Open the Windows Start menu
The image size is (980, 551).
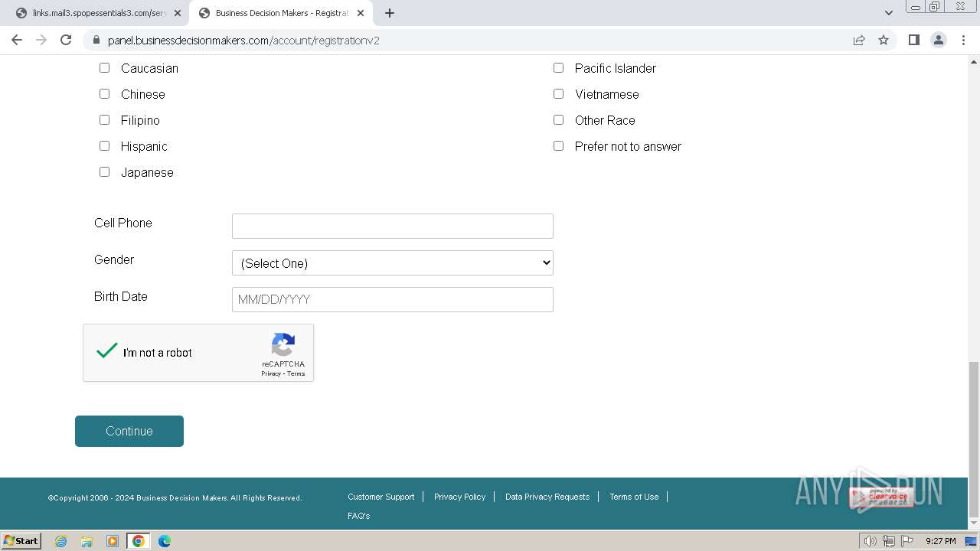click(x=21, y=541)
